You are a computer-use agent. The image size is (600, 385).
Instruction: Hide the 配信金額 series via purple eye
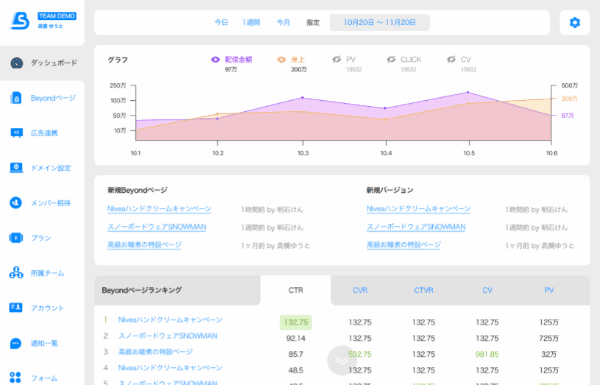[x=215, y=60]
